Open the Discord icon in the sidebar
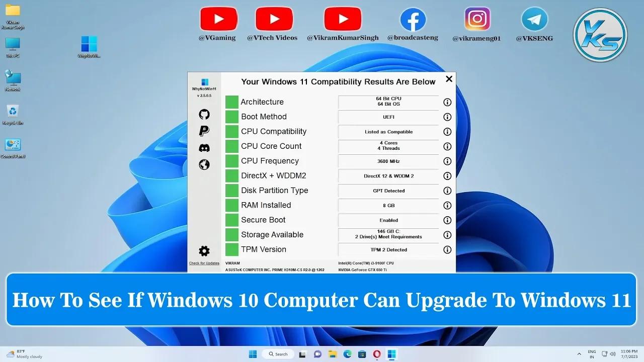The image size is (644, 362). tap(204, 148)
